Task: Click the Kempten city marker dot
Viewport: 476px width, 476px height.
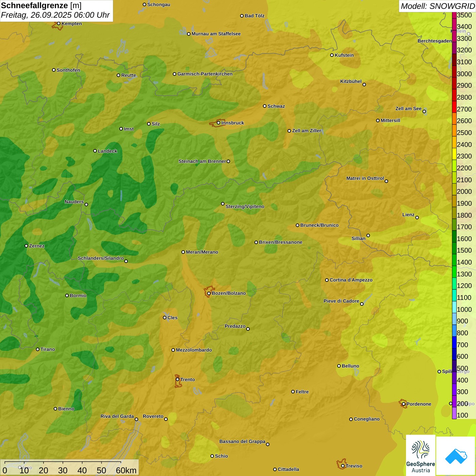Action: 58,23
